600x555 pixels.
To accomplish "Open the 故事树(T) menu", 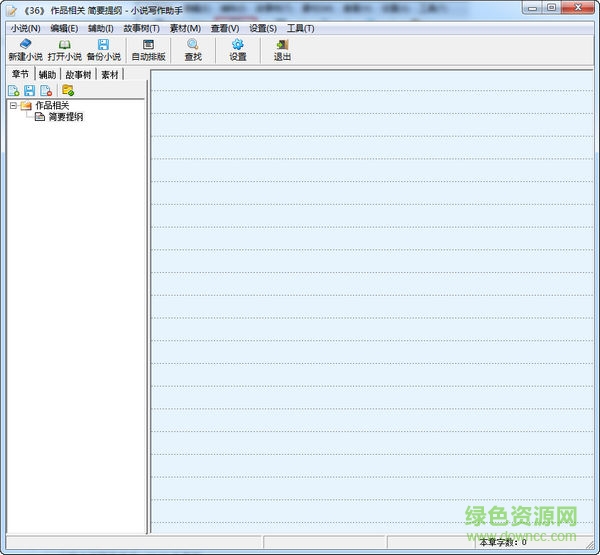I will pyautogui.click(x=141, y=28).
